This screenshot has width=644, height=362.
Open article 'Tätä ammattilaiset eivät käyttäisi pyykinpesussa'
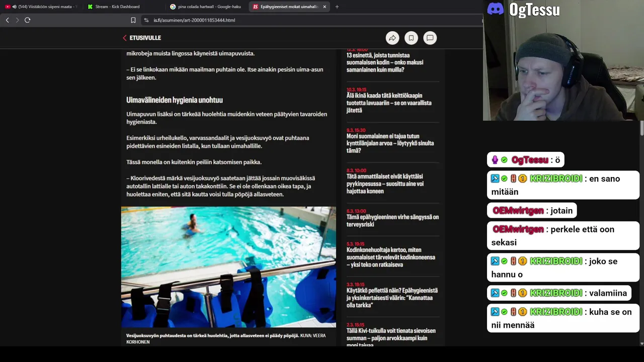(385, 184)
